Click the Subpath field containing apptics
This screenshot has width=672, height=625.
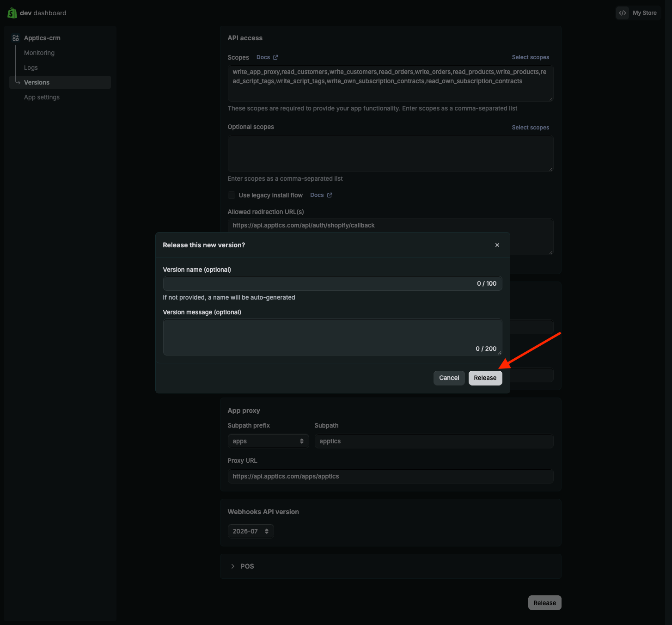click(434, 441)
